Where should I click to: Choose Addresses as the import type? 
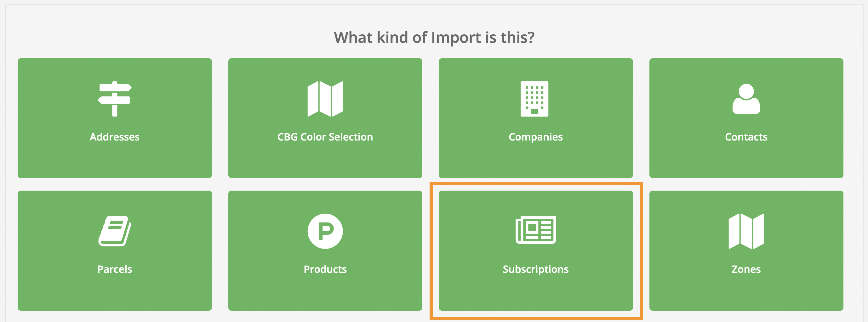coord(115,118)
